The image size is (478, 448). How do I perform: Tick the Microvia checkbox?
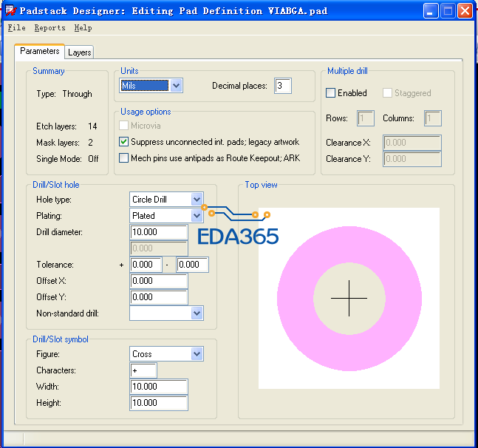tap(123, 126)
